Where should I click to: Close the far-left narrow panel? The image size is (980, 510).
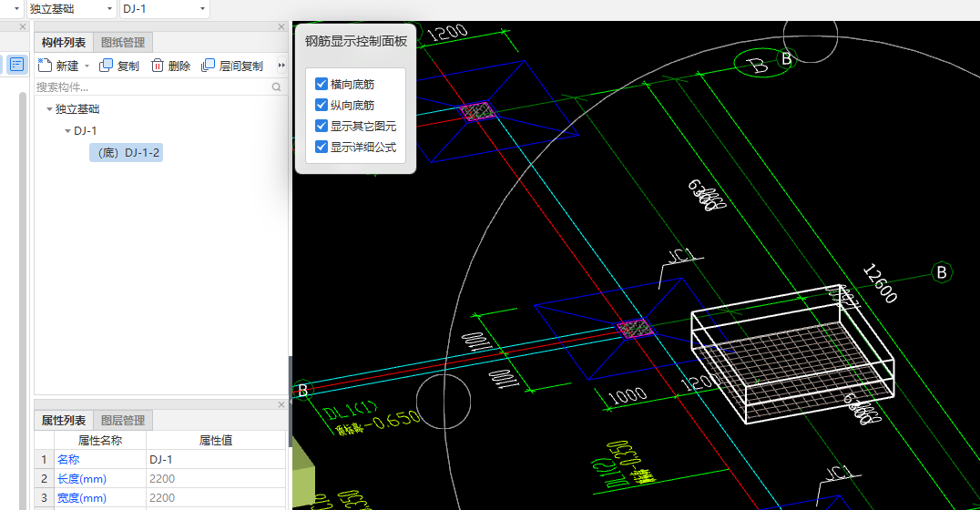click(23, 27)
